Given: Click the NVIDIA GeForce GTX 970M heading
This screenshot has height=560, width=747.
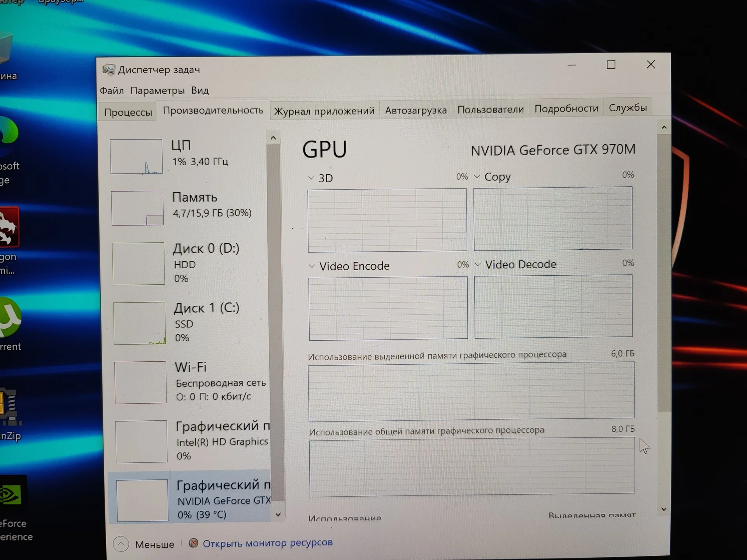Looking at the screenshot, I should pos(553,150).
